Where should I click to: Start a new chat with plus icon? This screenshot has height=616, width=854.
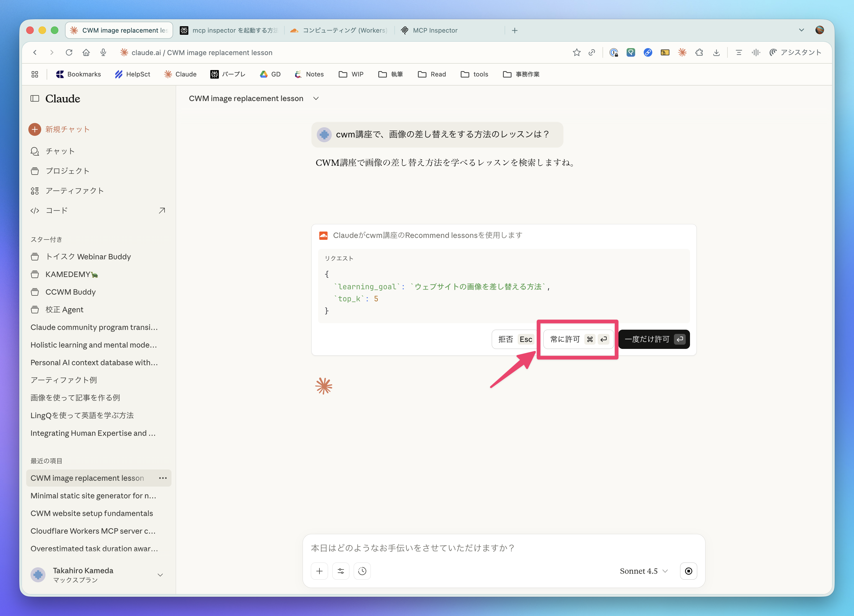[35, 129]
